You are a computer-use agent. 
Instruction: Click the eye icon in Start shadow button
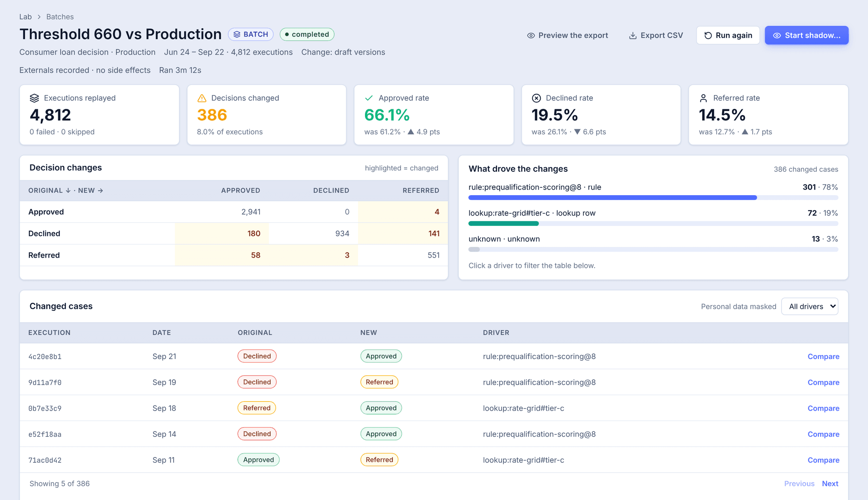777,36
